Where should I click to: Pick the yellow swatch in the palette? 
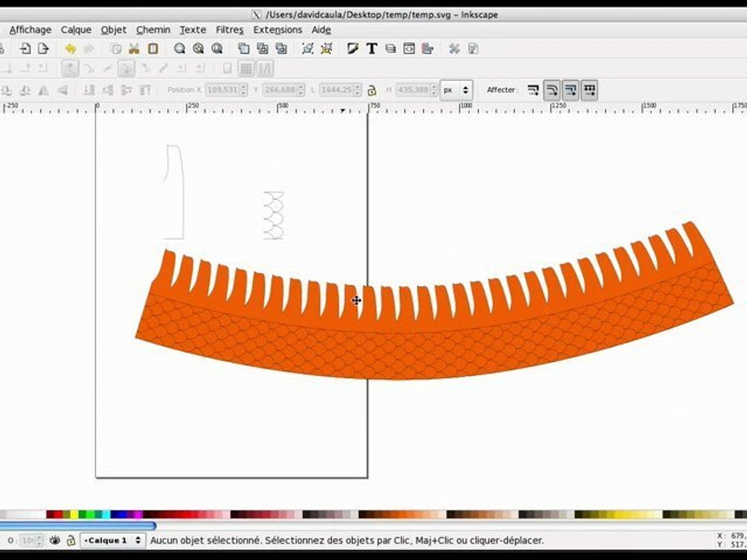pyautogui.click(x=74, y=514)
